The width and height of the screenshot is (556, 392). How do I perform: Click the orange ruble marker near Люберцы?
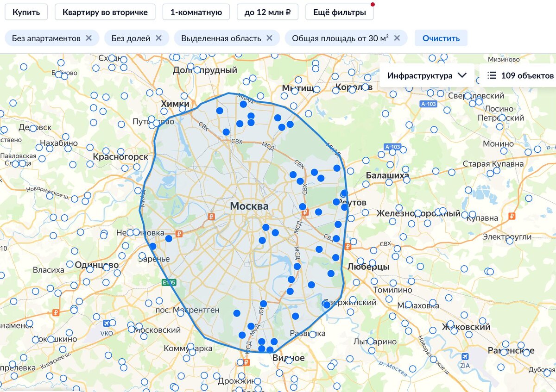pyautogui.click(x=347, y=246)
